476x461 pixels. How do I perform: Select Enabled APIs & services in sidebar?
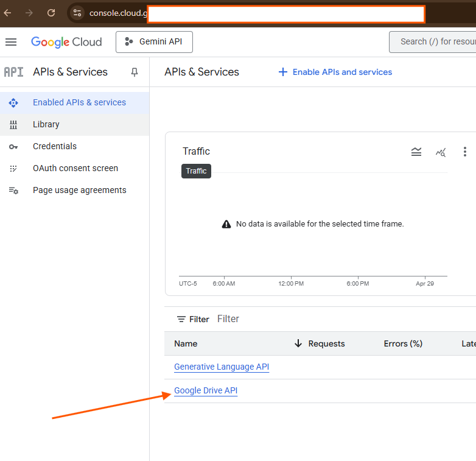pyautogui.click(x=75, y=103)
